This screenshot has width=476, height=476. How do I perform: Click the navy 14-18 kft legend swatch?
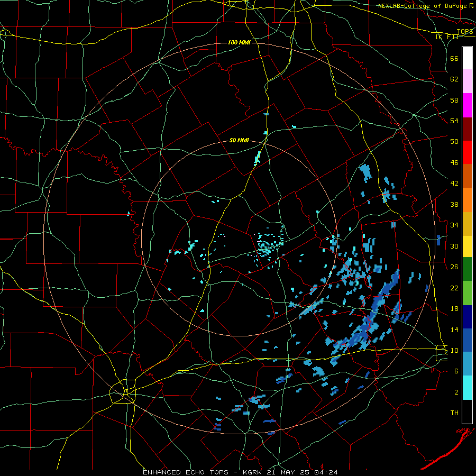point(467,317)
